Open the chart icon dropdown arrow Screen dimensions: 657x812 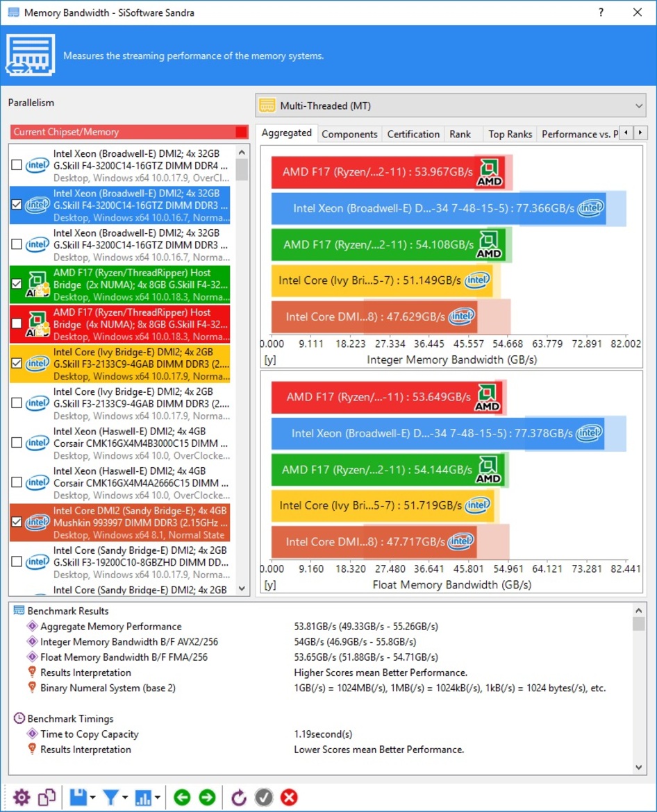[157, 797]
